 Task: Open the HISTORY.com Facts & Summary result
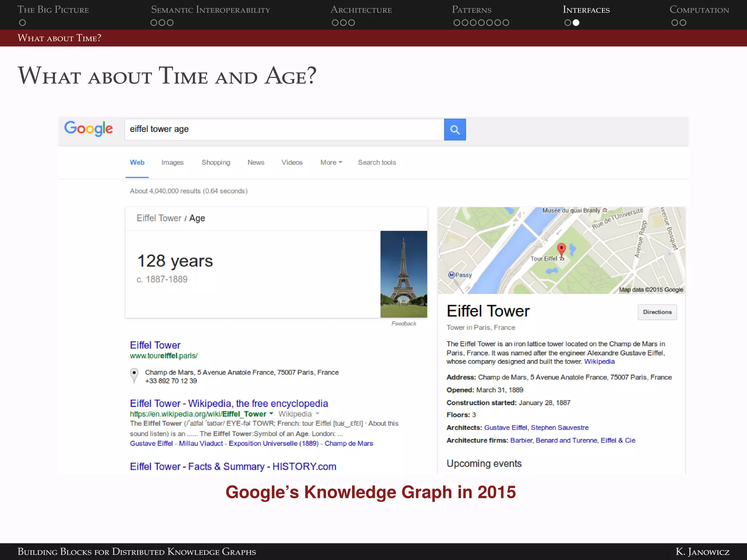pos(233,466)
